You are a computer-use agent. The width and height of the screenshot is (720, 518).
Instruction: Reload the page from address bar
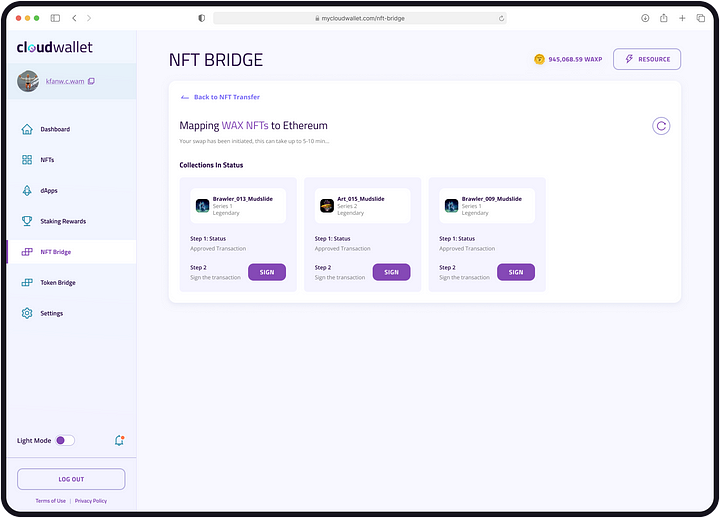coord(501,18)
